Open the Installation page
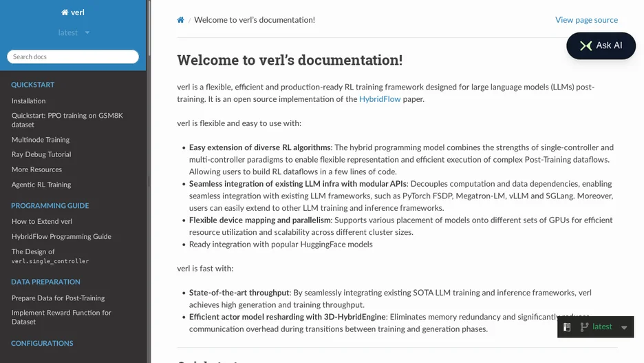The width and height of the screenshot is (644, 363). pyautogui.click(x=28, y=101)
